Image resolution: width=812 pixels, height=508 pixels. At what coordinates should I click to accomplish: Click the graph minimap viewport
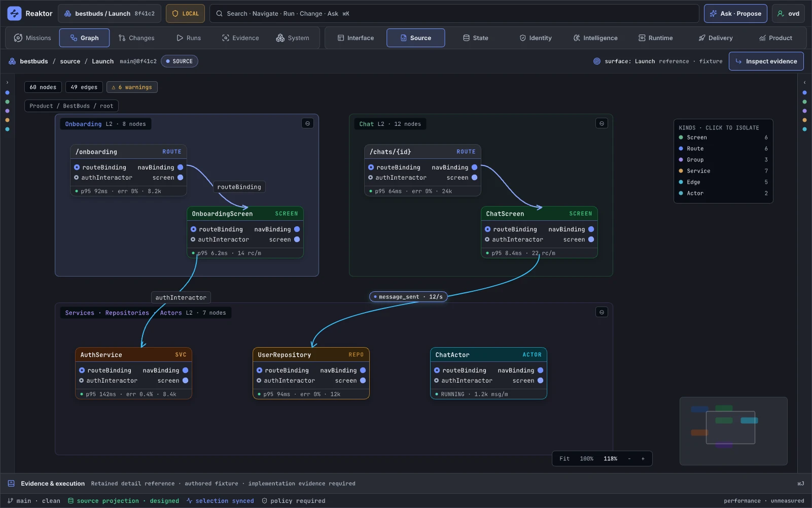[730, 427]
